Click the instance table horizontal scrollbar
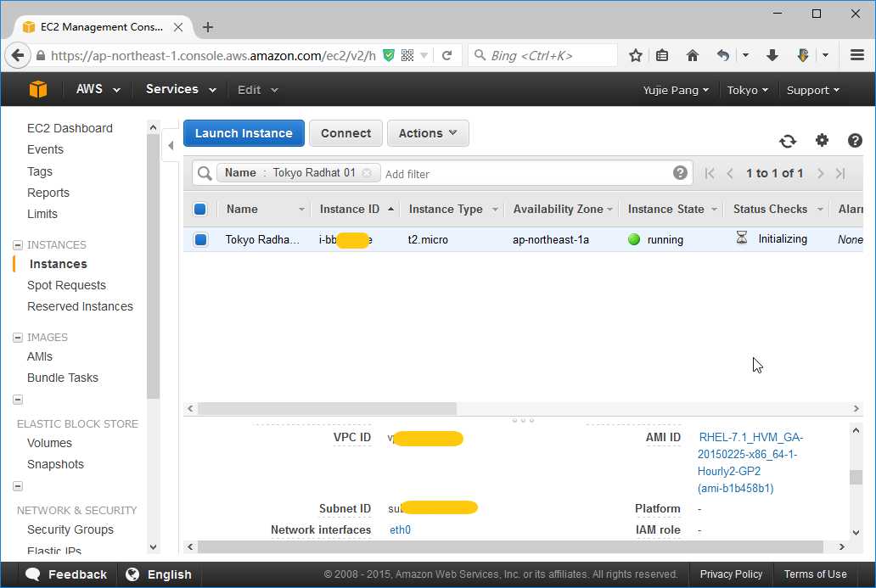The height and width of the screenshot is (588, 876). coord(327,409)
